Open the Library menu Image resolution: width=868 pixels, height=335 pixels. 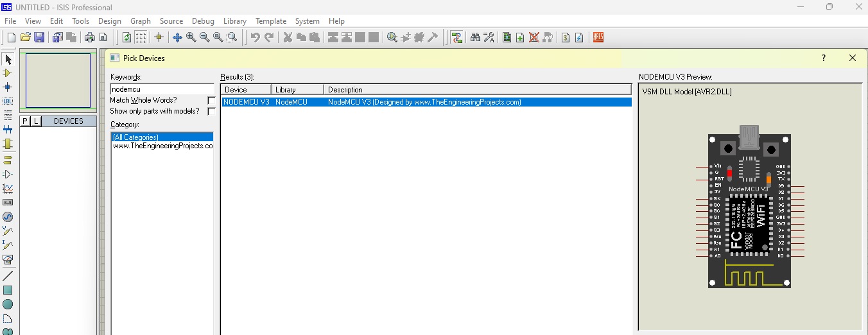(235, 21)
